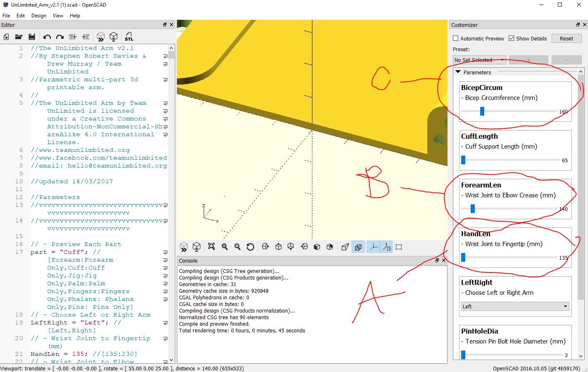Enable the Automatic Preview checkbox
This screenshot has width=588, height=372.
pyautogui.click(x=456, y=38)
